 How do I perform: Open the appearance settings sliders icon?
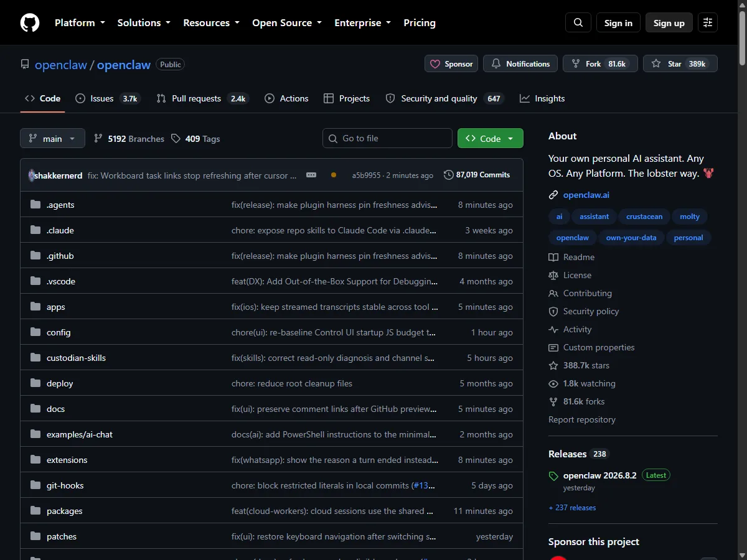(707, 22)
